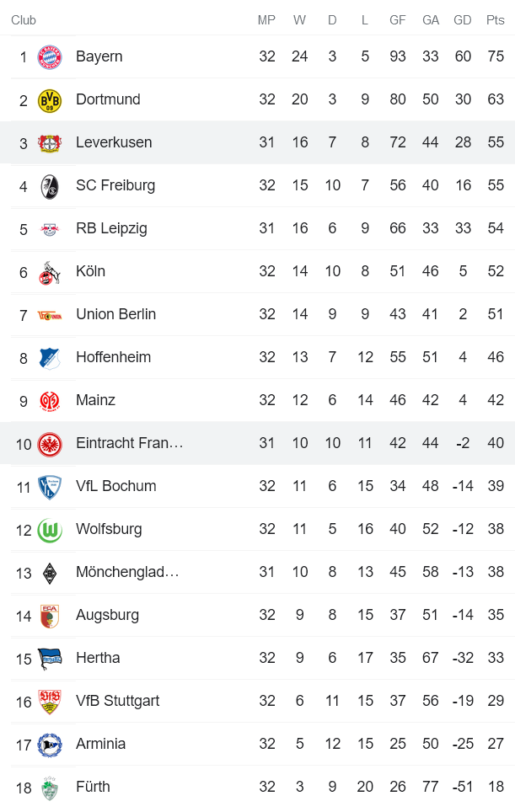Click the Club column header

pos(24,19)
